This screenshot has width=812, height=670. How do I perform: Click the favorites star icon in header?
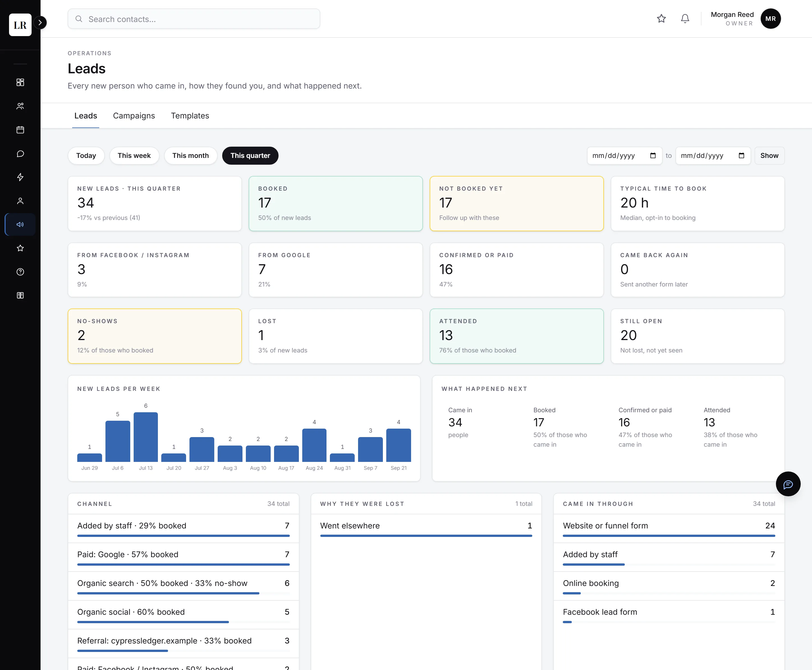(661, 19)
